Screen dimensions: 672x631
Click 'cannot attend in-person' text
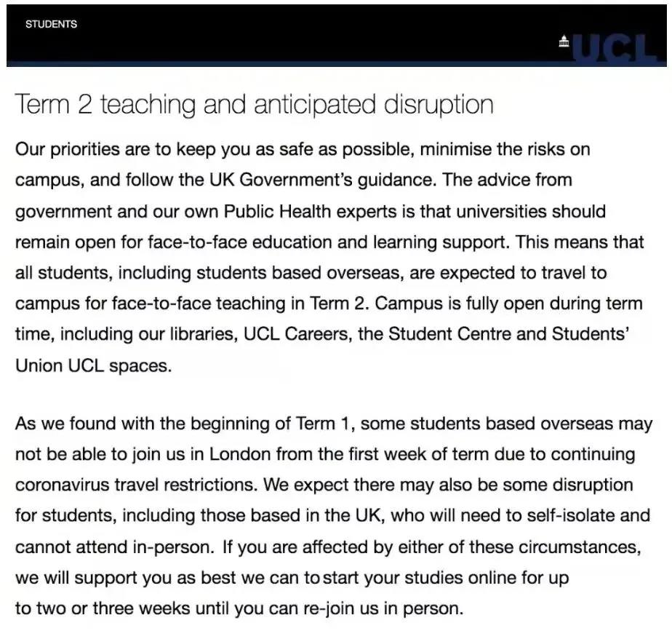pyautogui.click(x=114, y=547)
